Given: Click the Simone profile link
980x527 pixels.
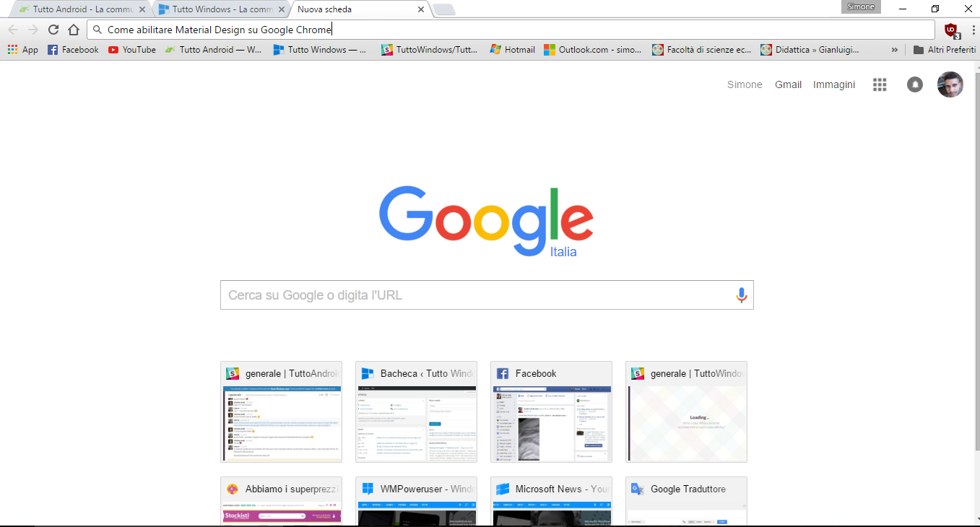Looking at the screenshot, I should coord(745,84).
